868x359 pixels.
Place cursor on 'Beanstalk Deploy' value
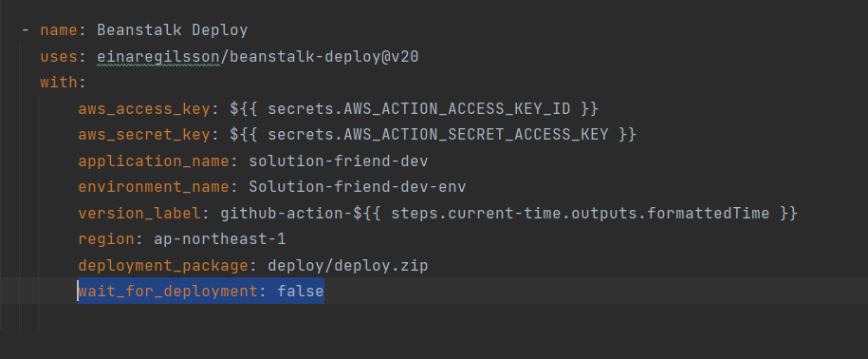[x=172, y=30]
